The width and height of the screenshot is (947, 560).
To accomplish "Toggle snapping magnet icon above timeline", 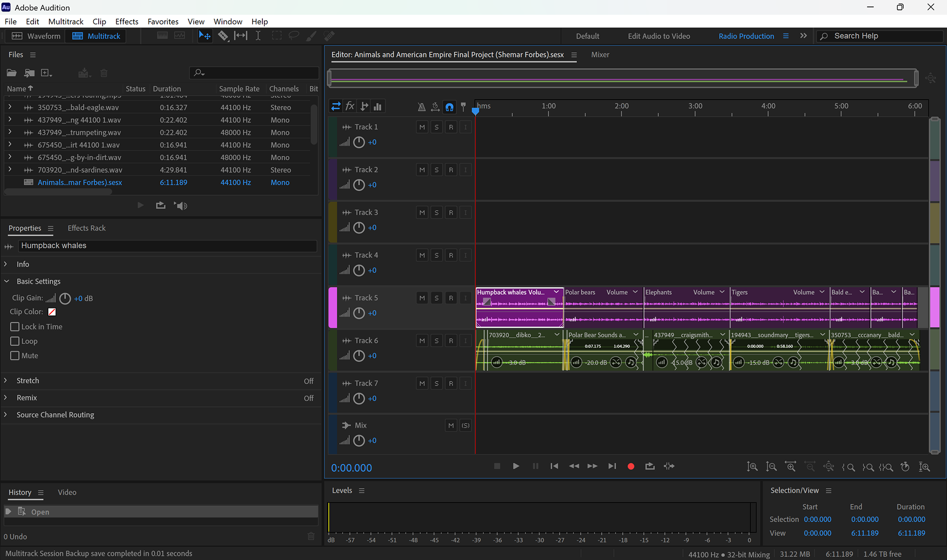I will [449, 106].
